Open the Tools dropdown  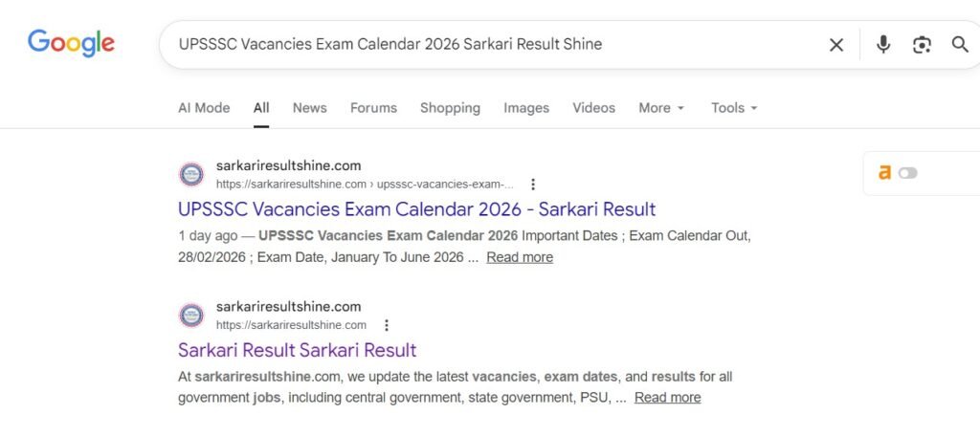tap(734, 108)
